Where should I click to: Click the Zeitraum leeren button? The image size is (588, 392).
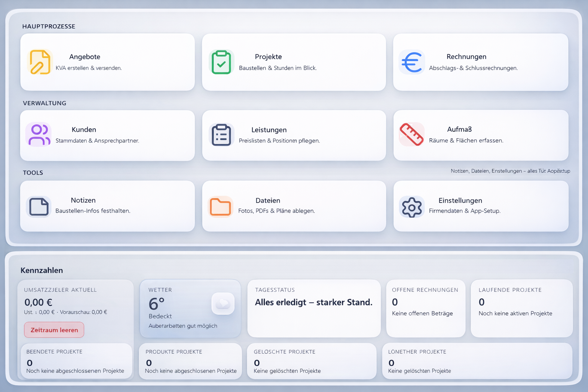point(54,330)
